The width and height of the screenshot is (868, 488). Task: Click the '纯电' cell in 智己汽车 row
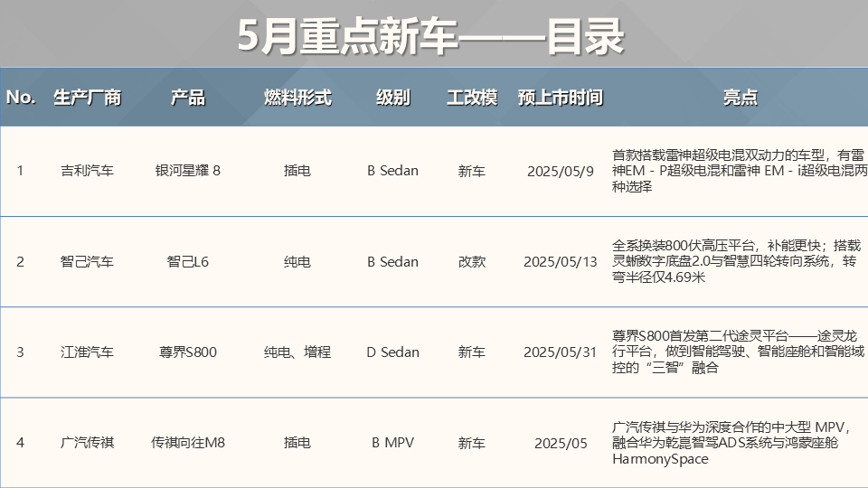coord(297,261)
